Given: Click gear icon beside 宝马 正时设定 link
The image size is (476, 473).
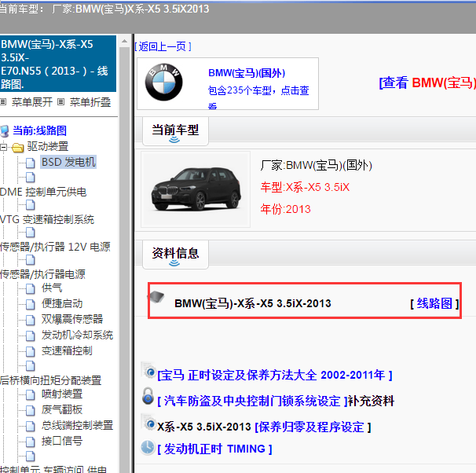Looking at the screenshot, I should click(x=148, y=371).
